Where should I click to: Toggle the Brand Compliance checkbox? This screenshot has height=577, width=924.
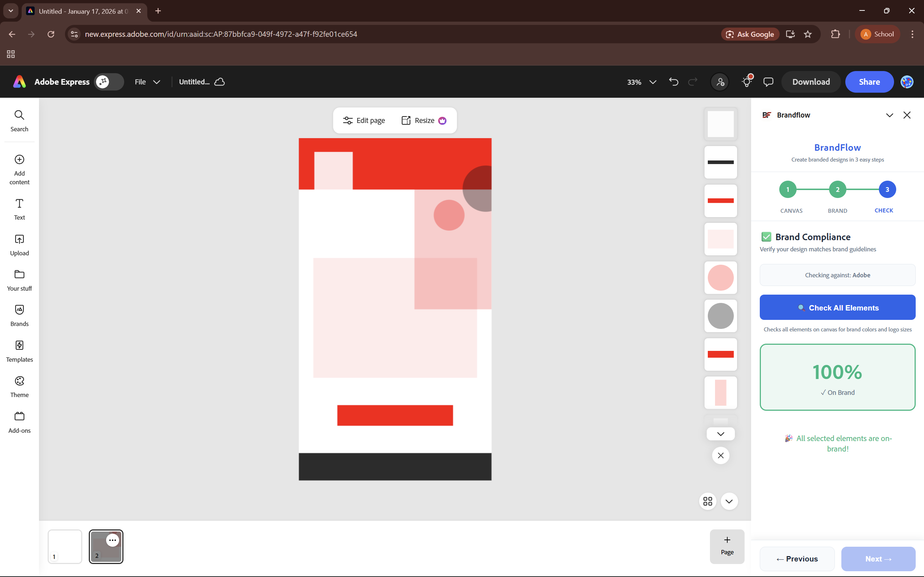pyautogui.click(x=766, y=237)
